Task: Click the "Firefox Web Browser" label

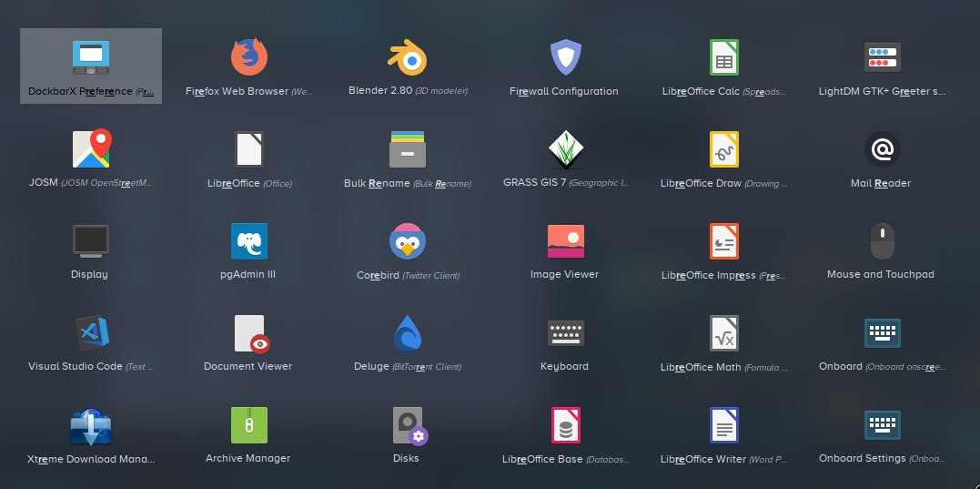Action: click(237, 91)
